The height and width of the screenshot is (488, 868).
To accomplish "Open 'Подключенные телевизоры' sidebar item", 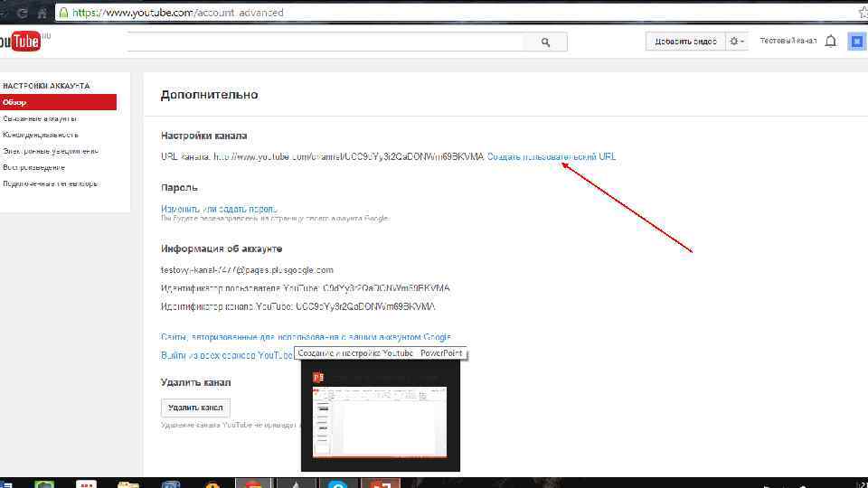I will 50,183.
